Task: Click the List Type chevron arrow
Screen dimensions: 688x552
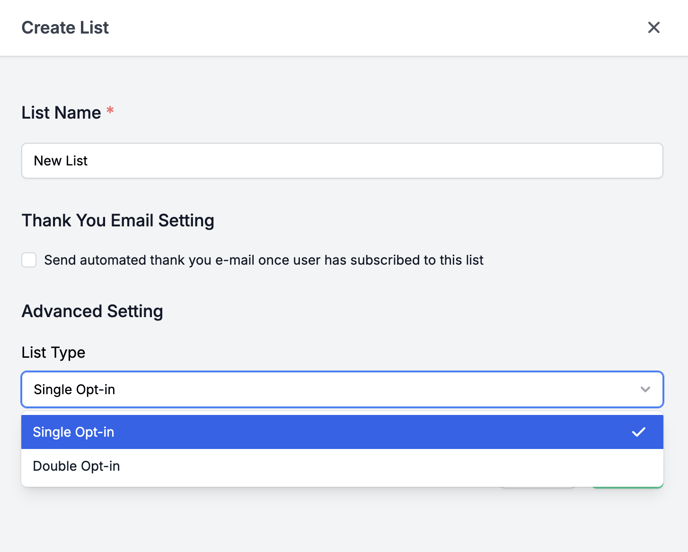Action: [645, 389]
